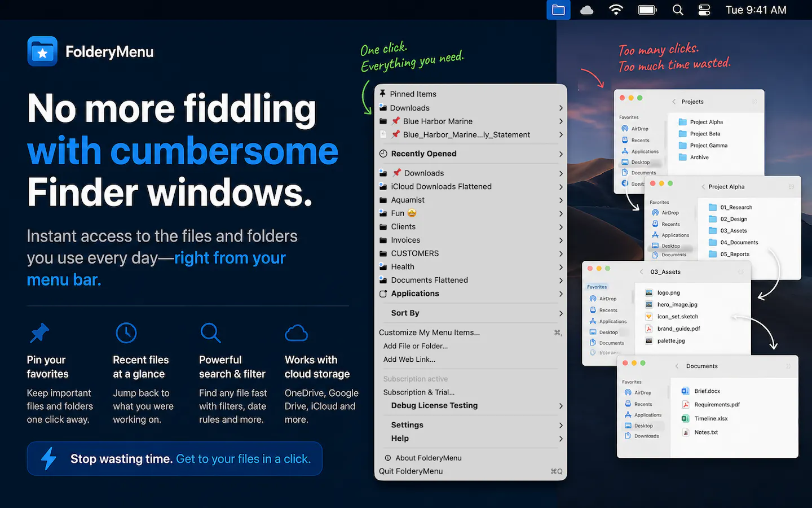Click Recents in the Documents window sidebar
The height and width of the screenshot is (508, 812).
click(x=638, y=404)
